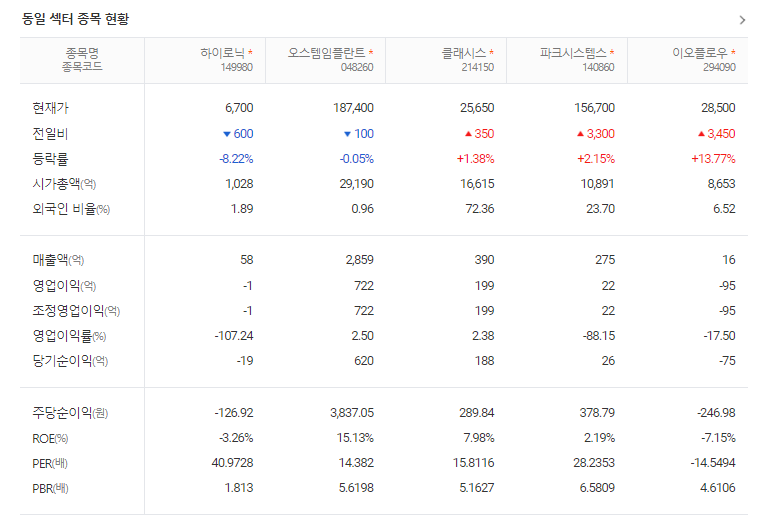Click the 영업이익(억) row label

point(64,285)
